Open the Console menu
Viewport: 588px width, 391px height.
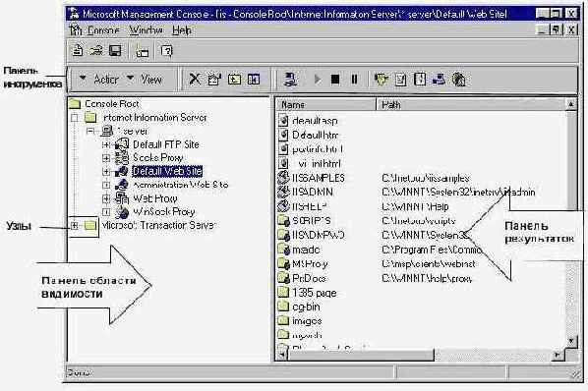(103, 30)
